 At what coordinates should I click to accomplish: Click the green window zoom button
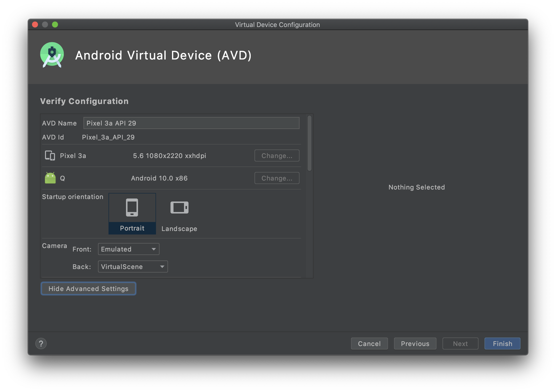pos(55,24)
